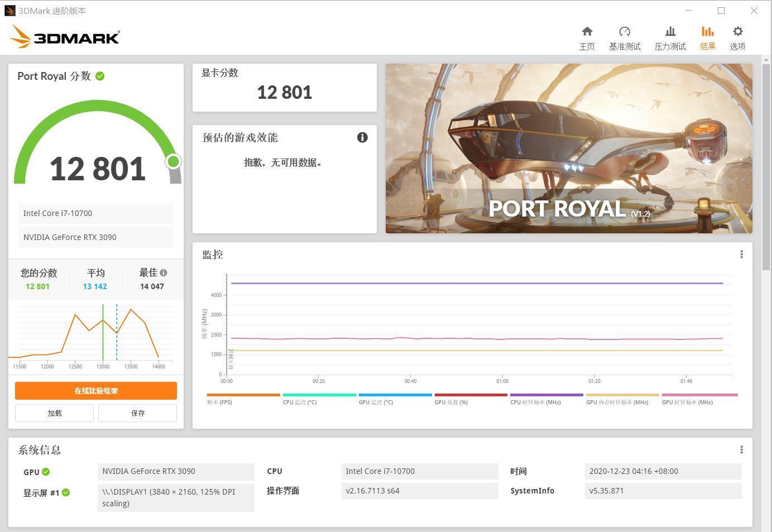Click the 3DMark logo in header
Screen dimensions: 772x532
tap(65, 37)
